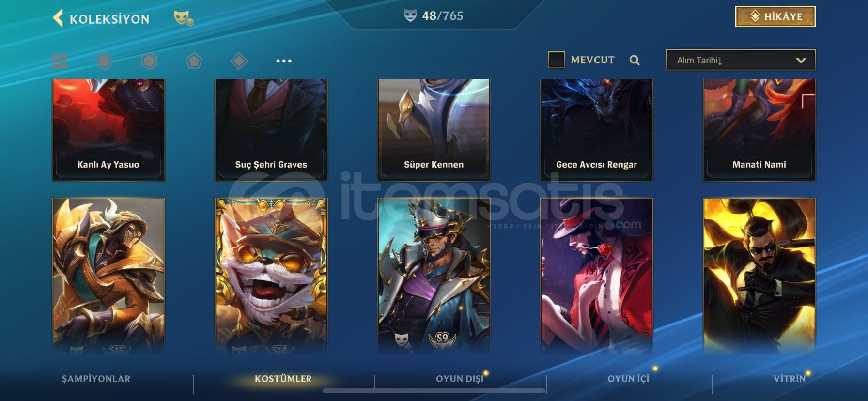Open the skin search magnifier
868x401 pixels.
[x=635, y=60]
